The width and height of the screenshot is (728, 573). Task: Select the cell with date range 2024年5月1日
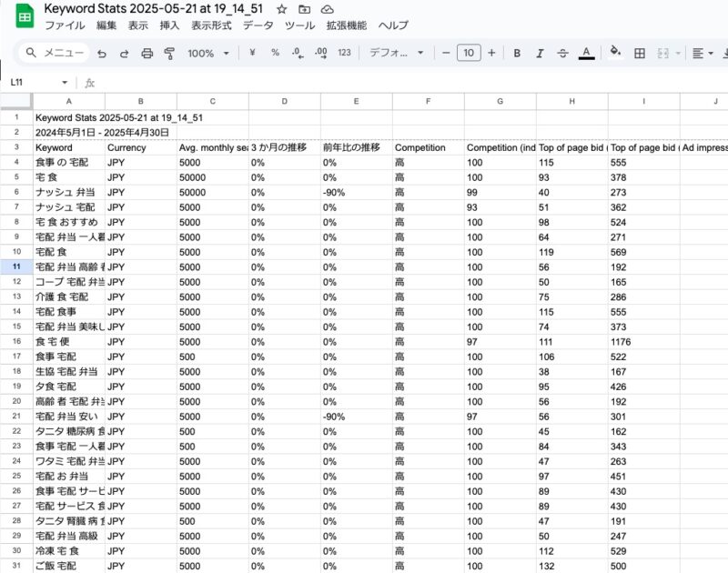tap(69, 133)
